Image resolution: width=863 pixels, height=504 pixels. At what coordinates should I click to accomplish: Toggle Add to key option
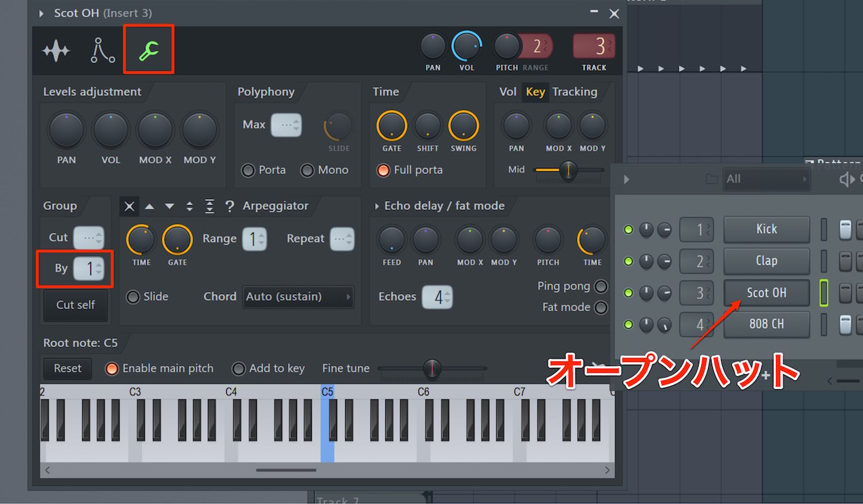click(239, 368)
